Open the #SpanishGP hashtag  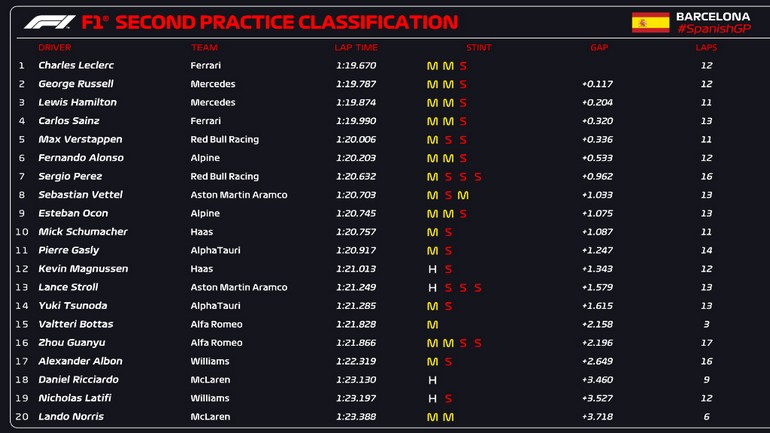point(713,30)
